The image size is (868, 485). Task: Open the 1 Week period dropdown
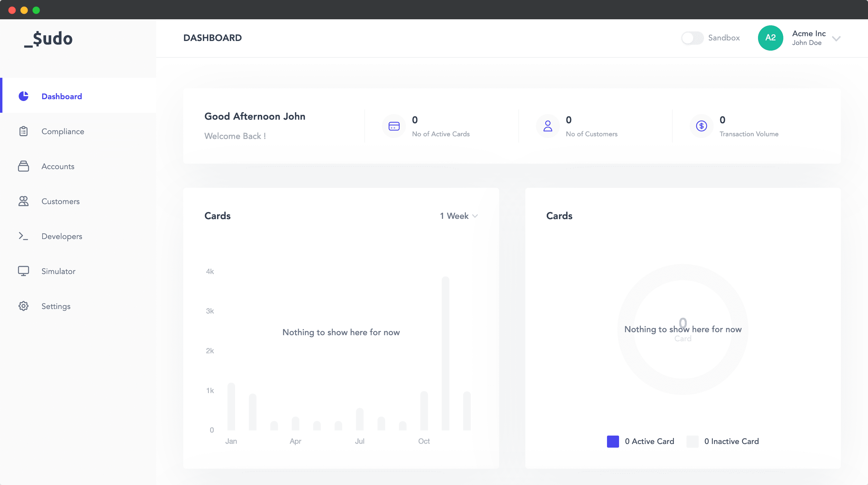459,216
